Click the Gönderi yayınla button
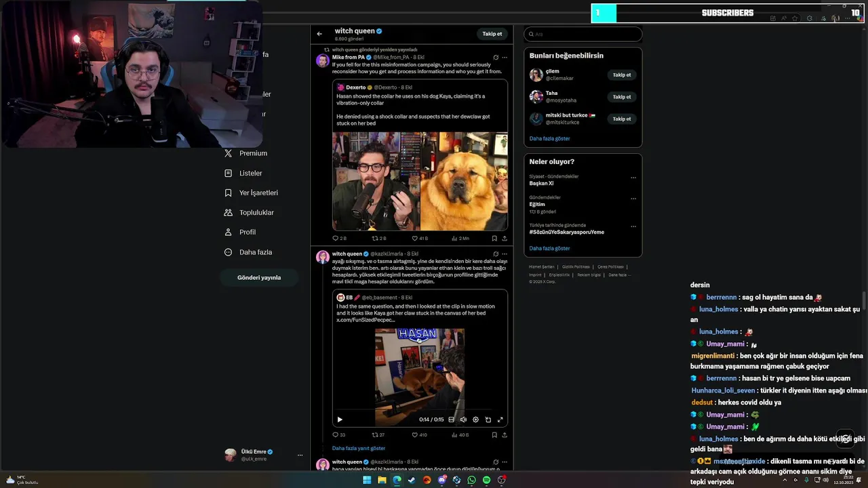This screenshot has width=868, height=488. [259, 277]
